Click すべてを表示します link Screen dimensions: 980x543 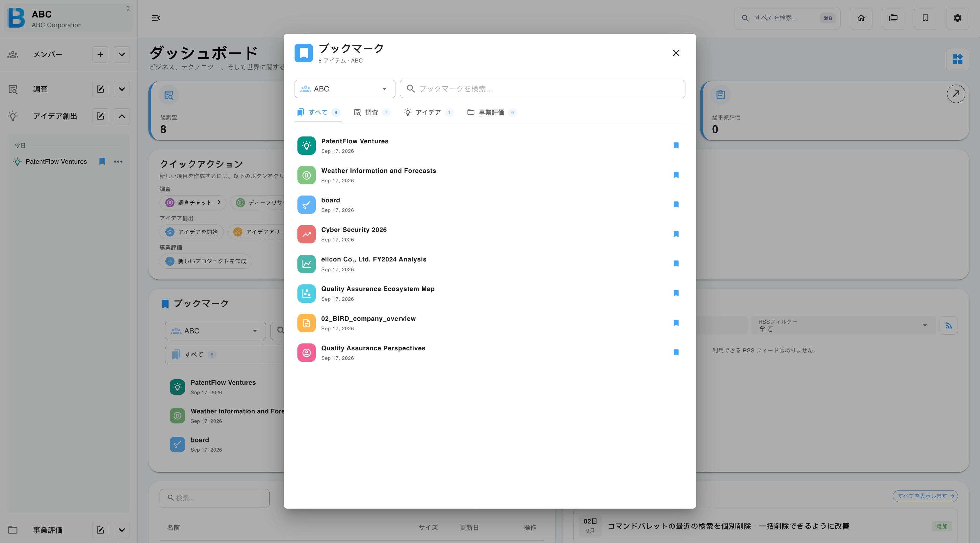tap(925, 496)
